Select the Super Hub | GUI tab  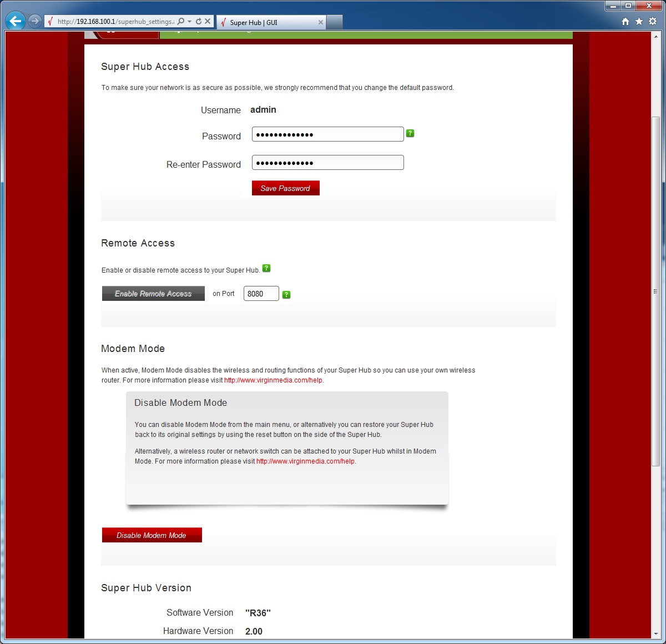[x=271, y=22]
